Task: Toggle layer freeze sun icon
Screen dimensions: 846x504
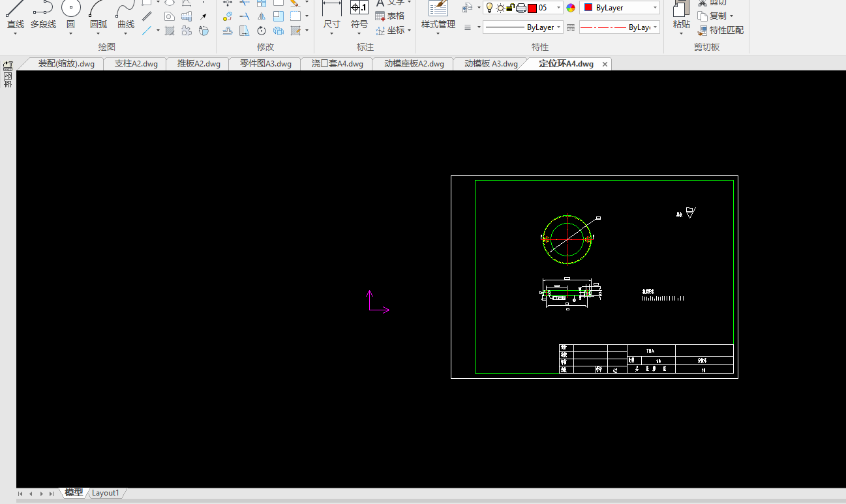Action: pyautogui.click(x=500, y=8)
